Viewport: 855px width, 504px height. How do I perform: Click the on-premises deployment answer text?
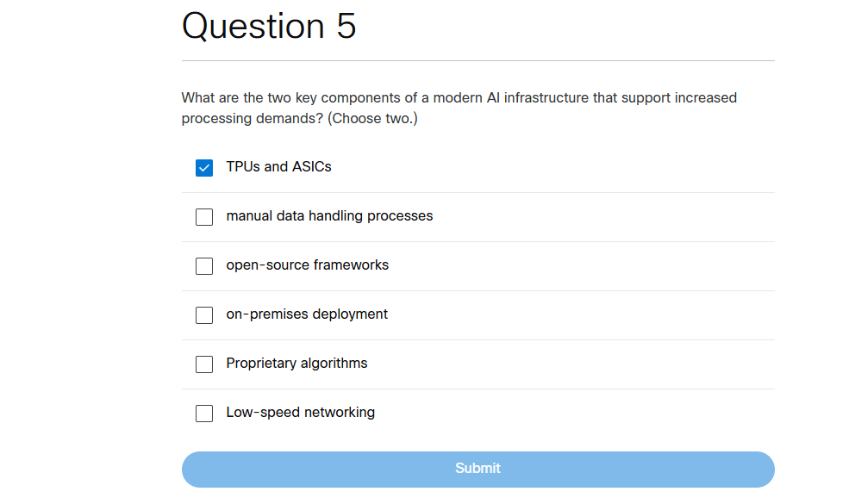307,314
